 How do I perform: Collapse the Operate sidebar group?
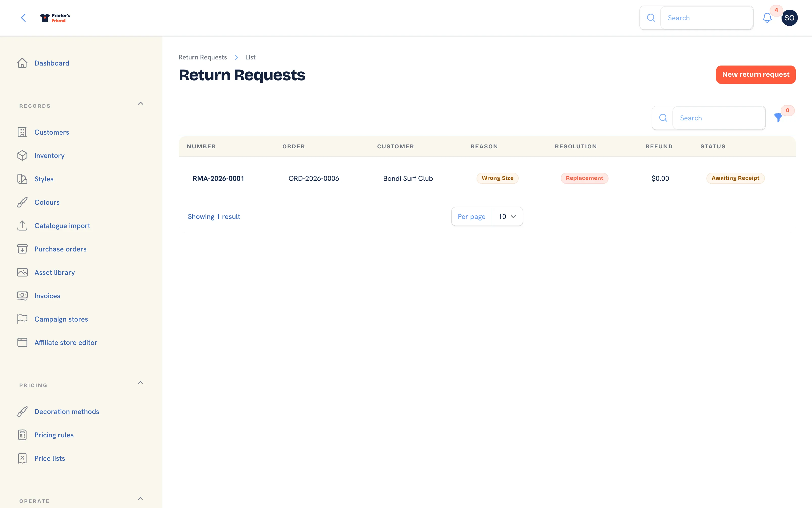[x=141, y=499]
